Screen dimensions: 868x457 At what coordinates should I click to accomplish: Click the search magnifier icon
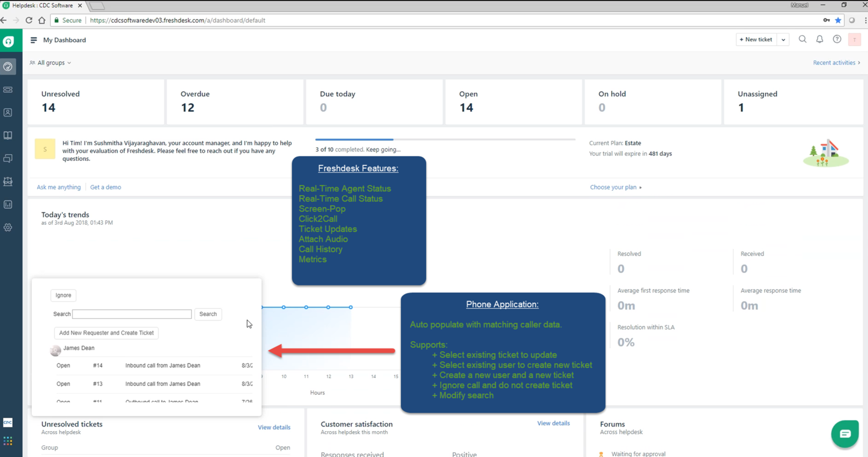pyautogui.click(x=802, y=39)
